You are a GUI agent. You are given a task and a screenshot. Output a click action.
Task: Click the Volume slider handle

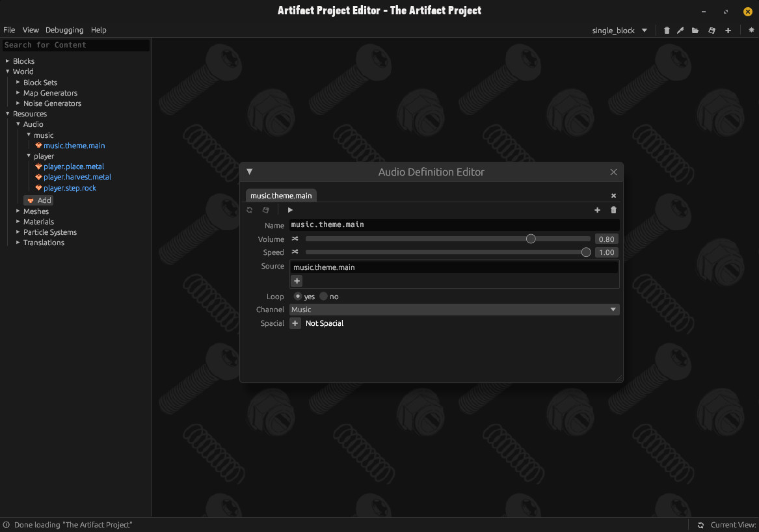tap(531, 239)
